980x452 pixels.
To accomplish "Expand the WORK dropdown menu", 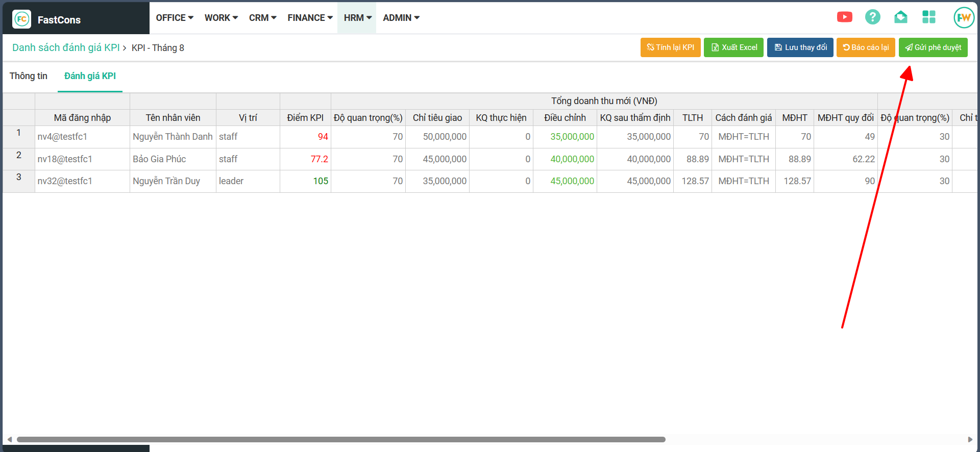I will (x=221, y=18).
